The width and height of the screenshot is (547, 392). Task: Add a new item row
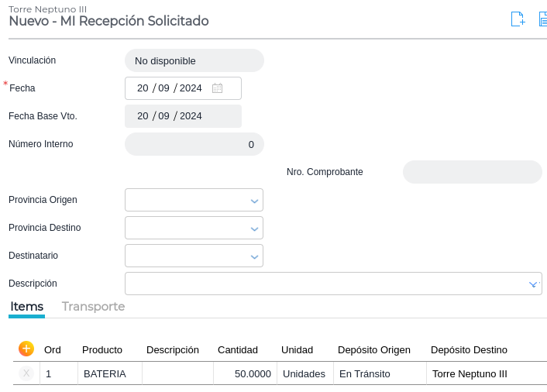click(26, 349)
